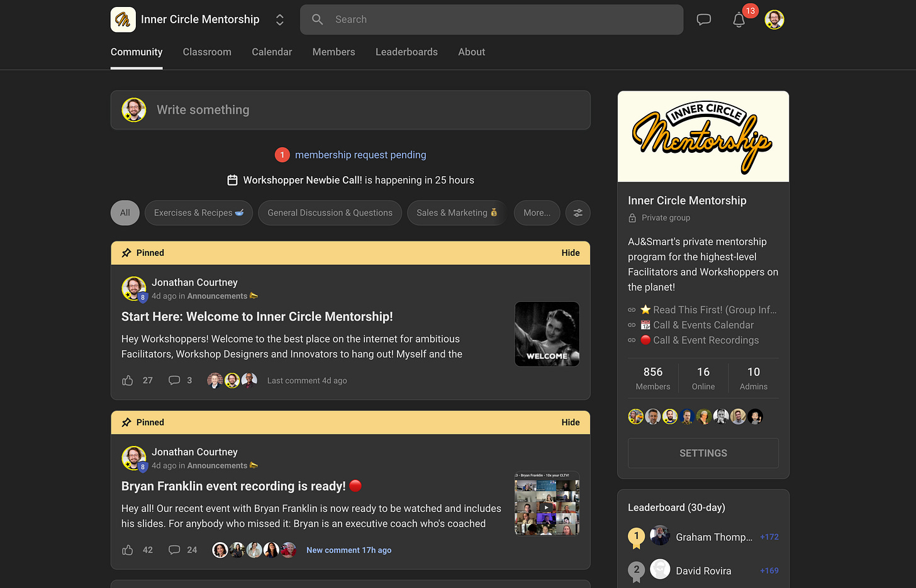The height and width of the screenshot is (588, 916).
Task: Open Jonathan Courtney avatar on Bryan Franklin post
Action: [x=134, y=458]
